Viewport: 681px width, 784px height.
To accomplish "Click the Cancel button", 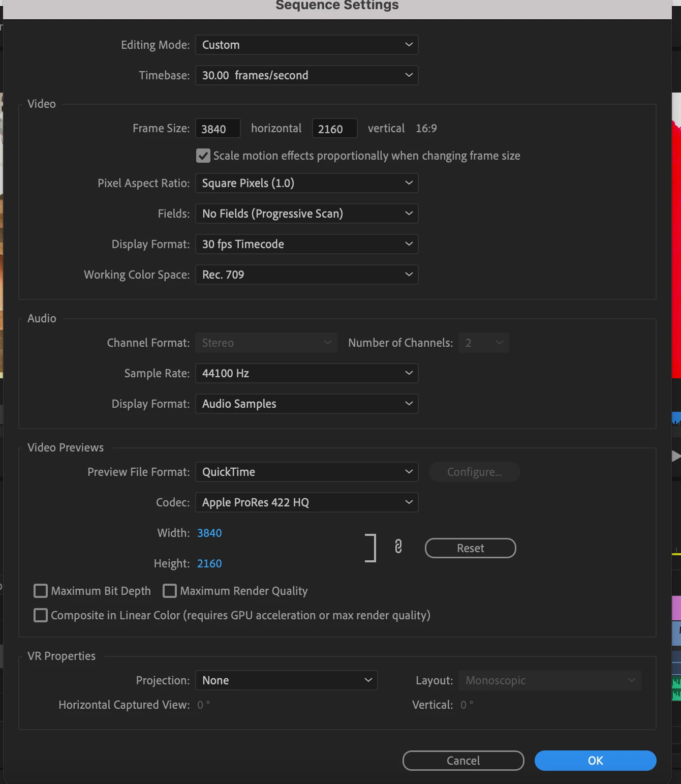I will 463,761.
